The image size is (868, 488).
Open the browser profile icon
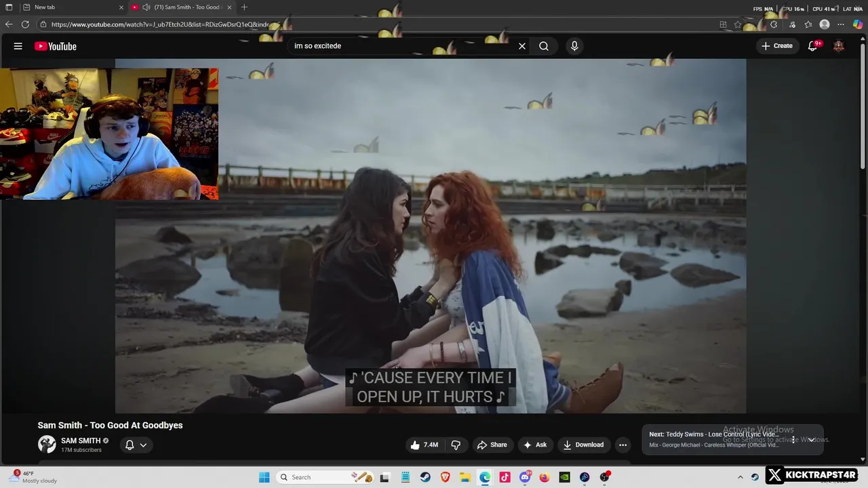825,24
